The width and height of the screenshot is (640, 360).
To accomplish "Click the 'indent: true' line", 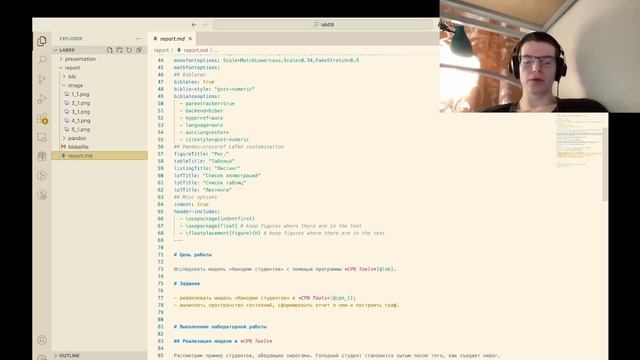I will [191, 204].
